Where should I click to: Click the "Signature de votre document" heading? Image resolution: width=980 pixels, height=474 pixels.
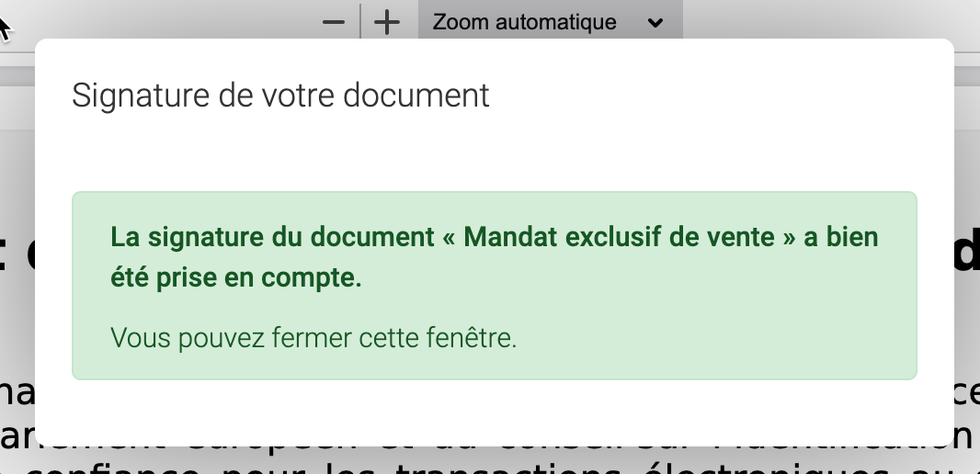280,96
